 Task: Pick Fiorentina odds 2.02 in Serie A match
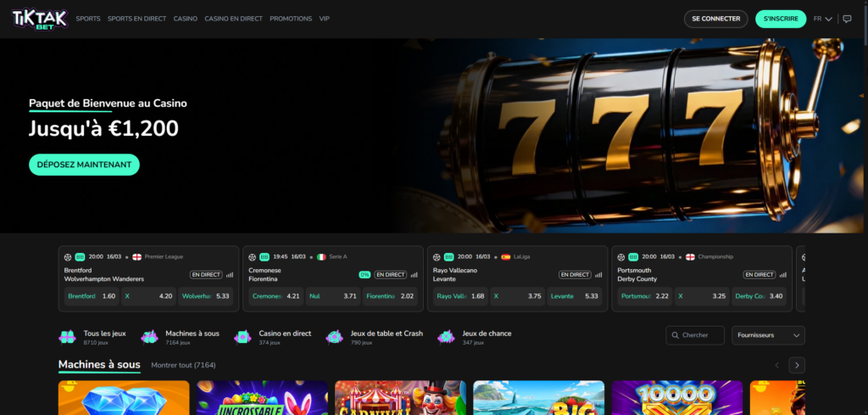[x=390, y=296]
